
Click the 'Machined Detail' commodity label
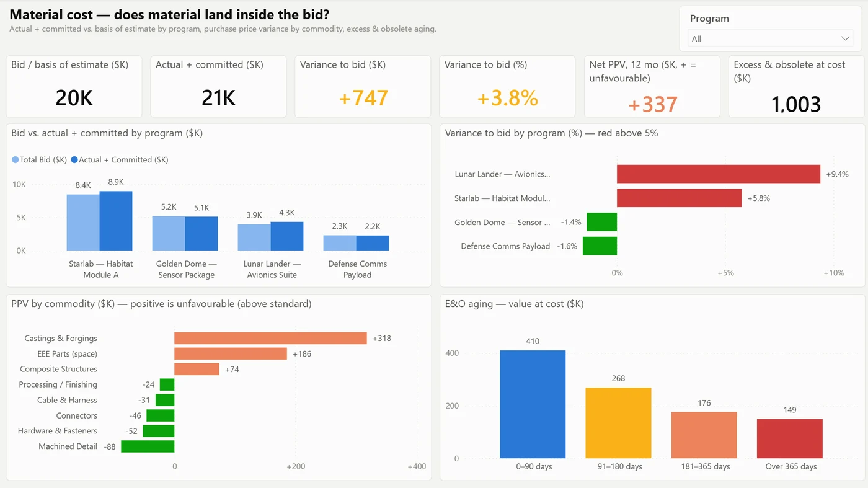(x=68, y=446)
